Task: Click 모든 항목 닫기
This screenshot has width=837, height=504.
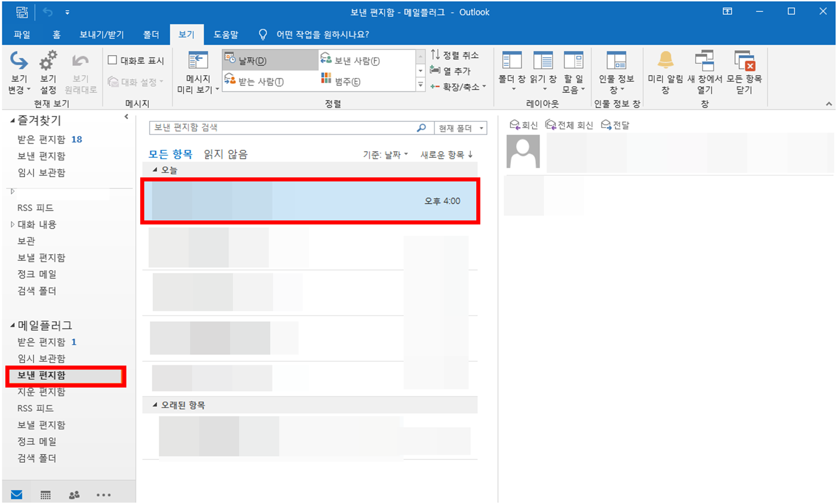Action: (x=745, y=72)
